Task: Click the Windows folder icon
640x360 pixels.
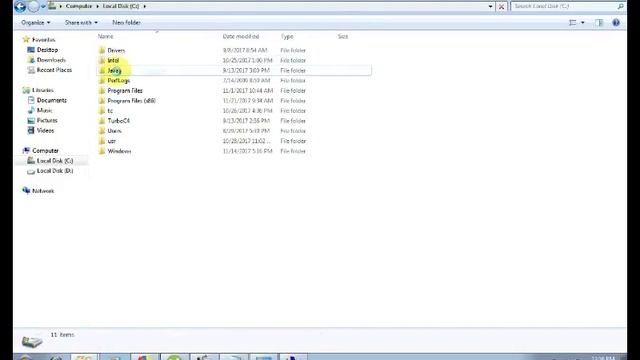Action: (x=102, y=151)
